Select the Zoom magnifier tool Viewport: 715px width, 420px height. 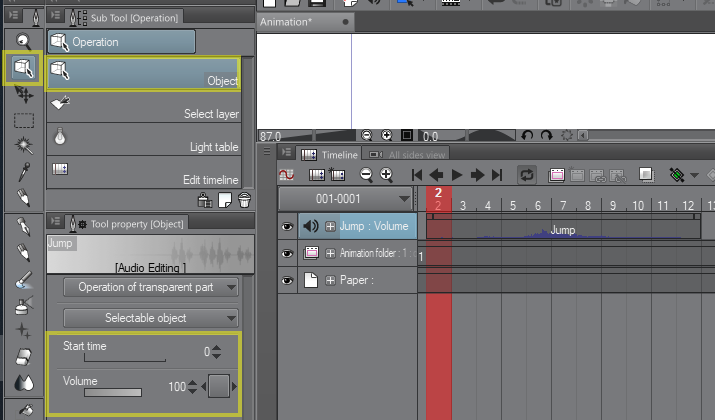pos(23,41)
